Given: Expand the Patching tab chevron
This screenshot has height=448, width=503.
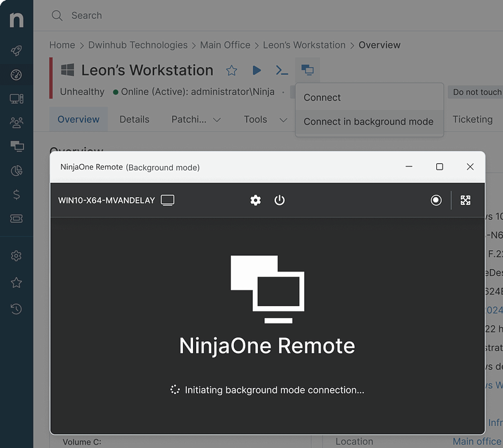Looking at the screenshot, I should tap(216, 119).
